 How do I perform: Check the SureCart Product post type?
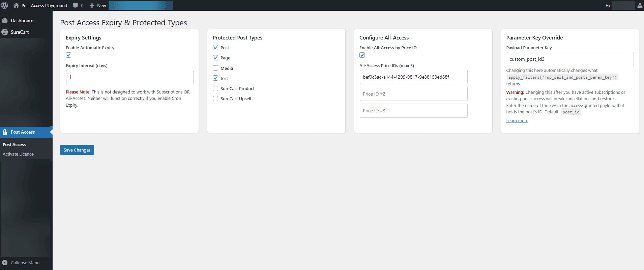click(215, 88)
